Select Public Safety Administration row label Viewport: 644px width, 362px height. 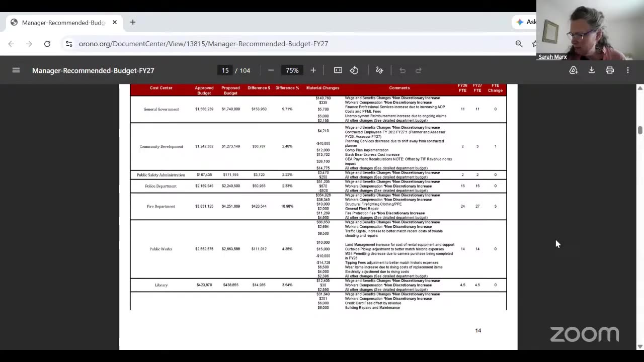[161, 175]
